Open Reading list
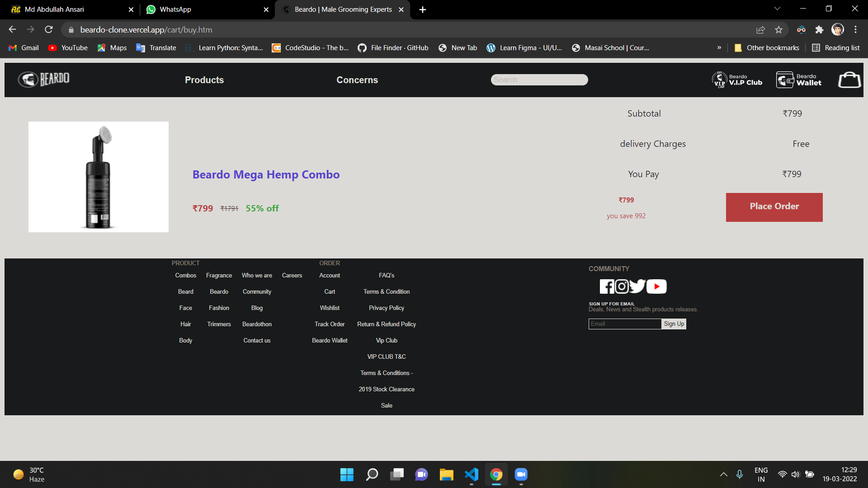 (836, 48)
